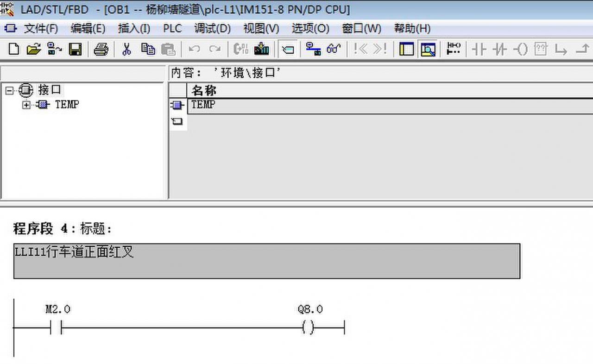Click the Cut scissors icon

tap(126, 50)
